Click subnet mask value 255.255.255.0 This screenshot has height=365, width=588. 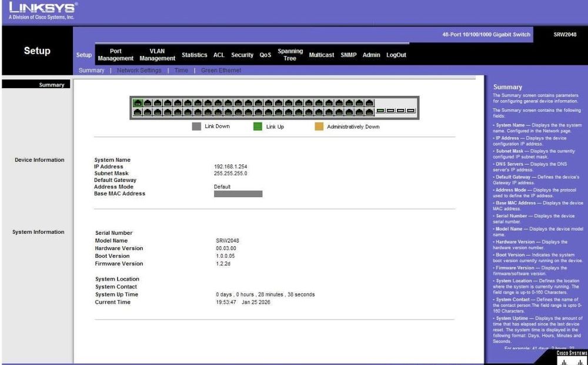click(230, 174)
